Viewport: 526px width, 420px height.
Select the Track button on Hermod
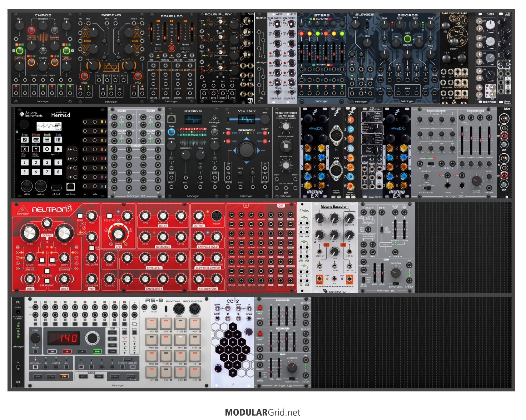[47, 139]
